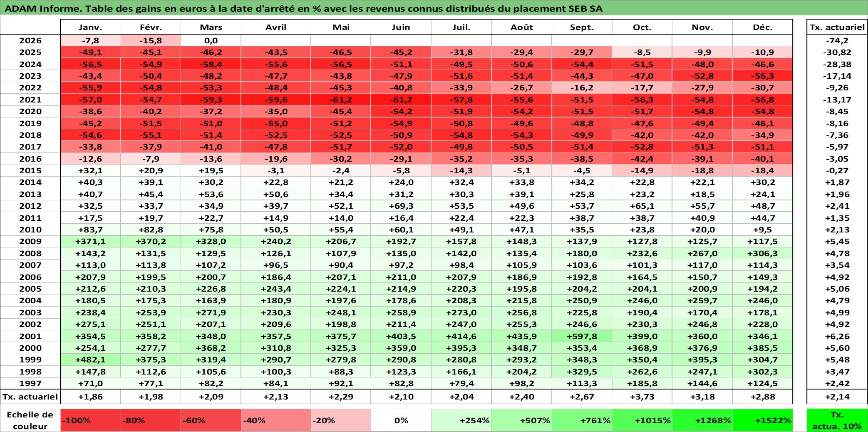The height and width of the screenshot is (432, 868).
Task: Click the 'Mai' column header
Action: pos(341,27)
